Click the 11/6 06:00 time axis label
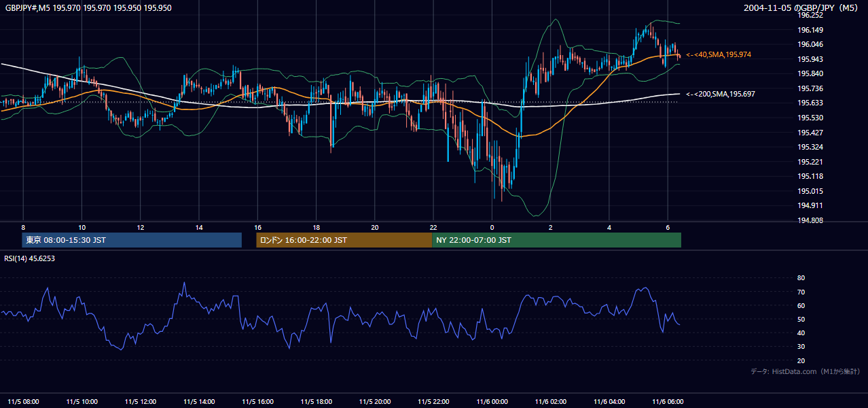The width and height of the screenshot is (868, 408). coord(668,402)
